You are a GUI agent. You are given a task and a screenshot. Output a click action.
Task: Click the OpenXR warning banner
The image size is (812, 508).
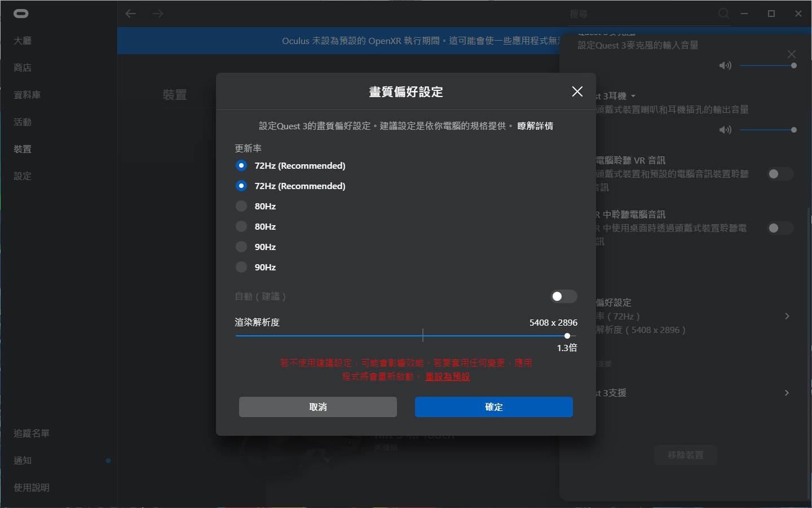pos(338,41)
